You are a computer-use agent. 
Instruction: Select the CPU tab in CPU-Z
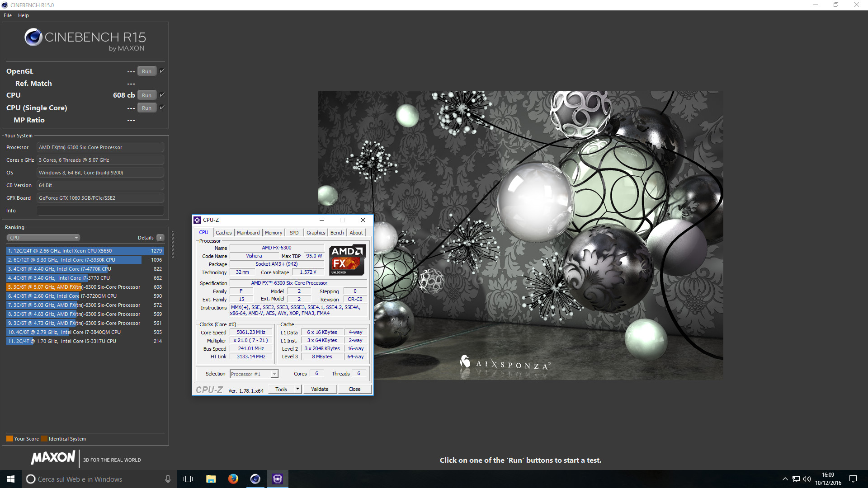point(204,232)
